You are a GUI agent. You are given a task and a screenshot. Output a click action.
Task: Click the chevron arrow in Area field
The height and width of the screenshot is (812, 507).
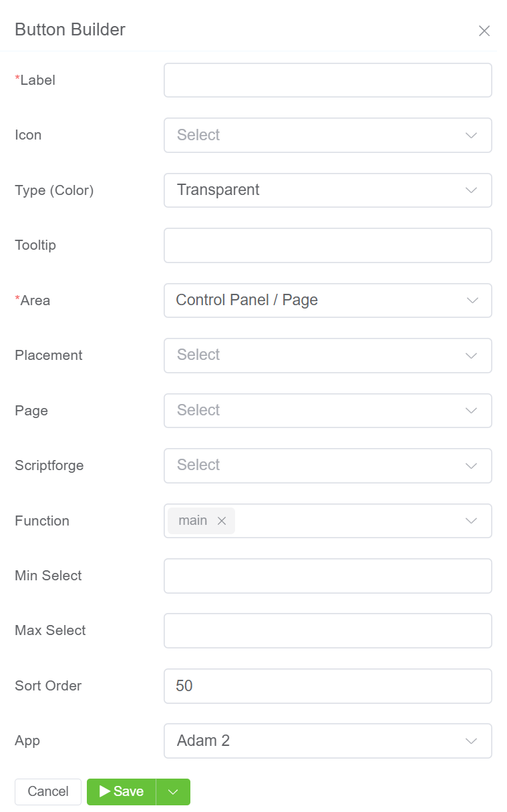(472, 300)
